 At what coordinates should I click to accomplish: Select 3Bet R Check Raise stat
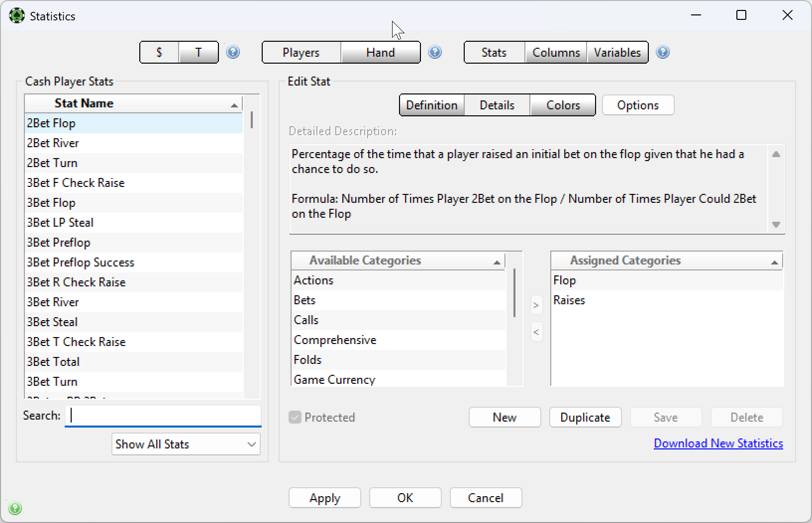point(133,282)
